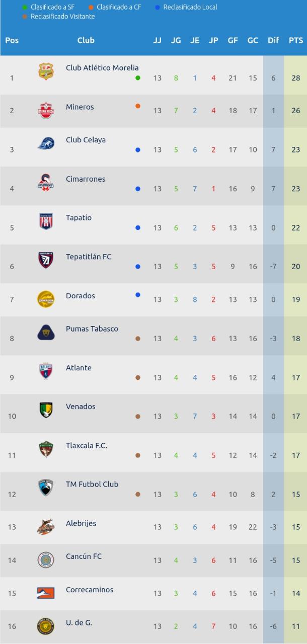Click the Cancún FC circular badge
The height and width of the screenshot is (644, 307).
pyautogui.click(x=46, y=560)
